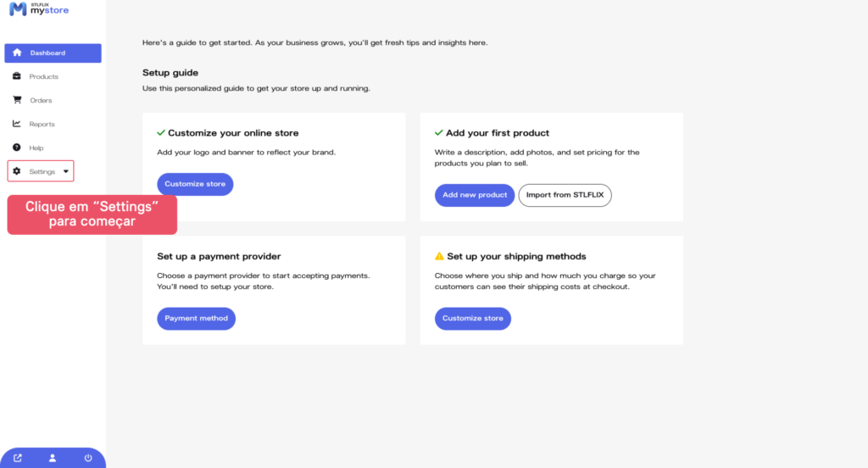This screenshot has width=868, height=468.
Task: Click the Payment method button
Action: (196, 319)
